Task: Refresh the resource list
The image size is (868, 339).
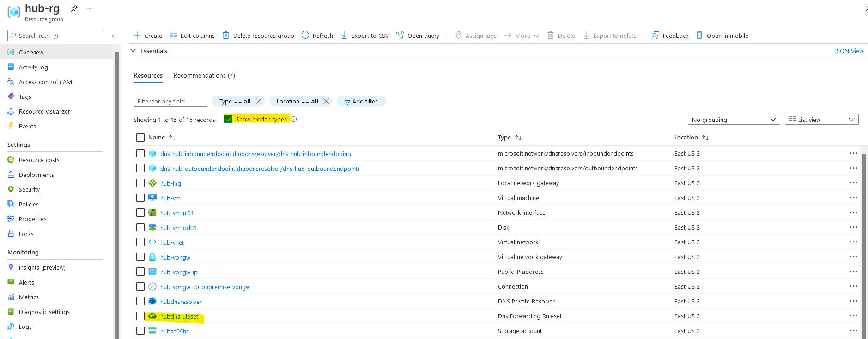Action: (x=317, y=36)
